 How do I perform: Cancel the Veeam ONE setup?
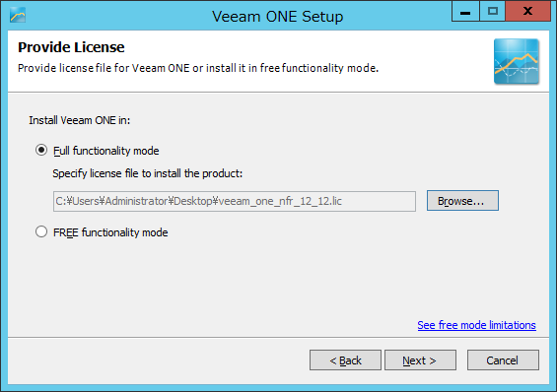[503, 360]
